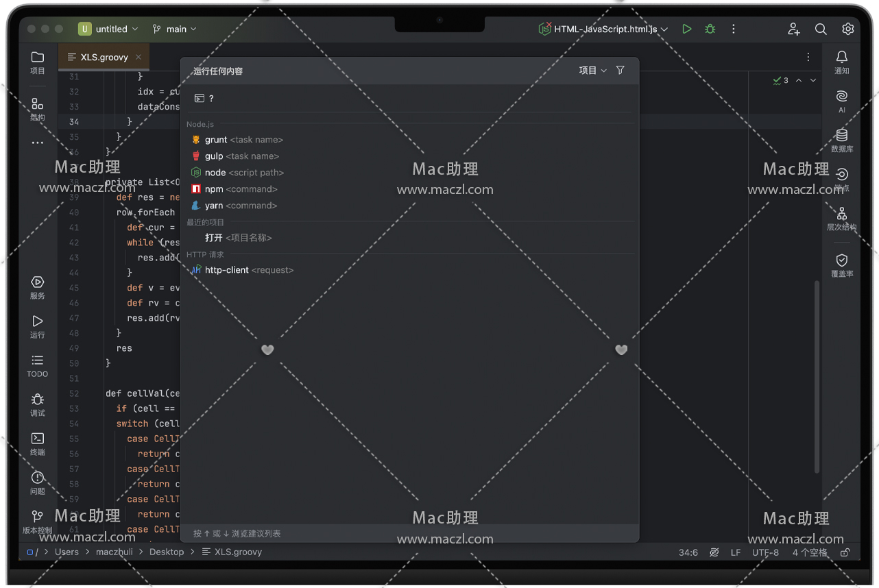Click the UTF-8 encoding in status bar
The height and width of the screenshot is (588, 879).
(x=765, y=552)
